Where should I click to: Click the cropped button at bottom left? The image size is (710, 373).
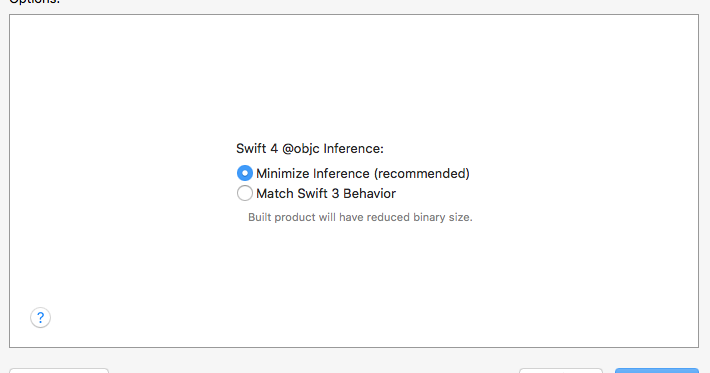tap(59, 371)
